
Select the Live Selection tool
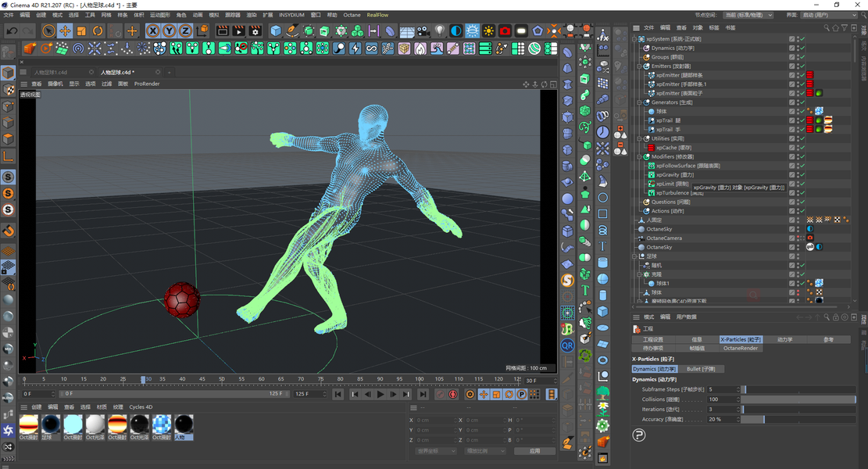48,31
